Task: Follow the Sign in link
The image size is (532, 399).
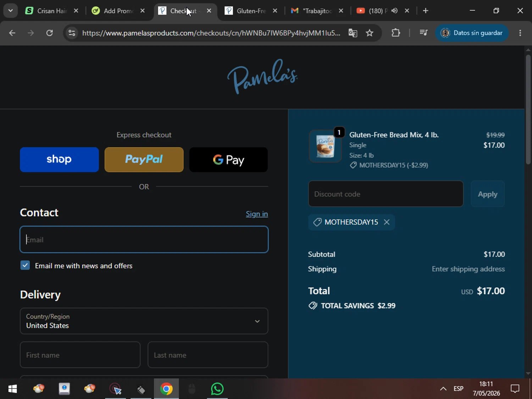Action: click(x=257, y=214)
